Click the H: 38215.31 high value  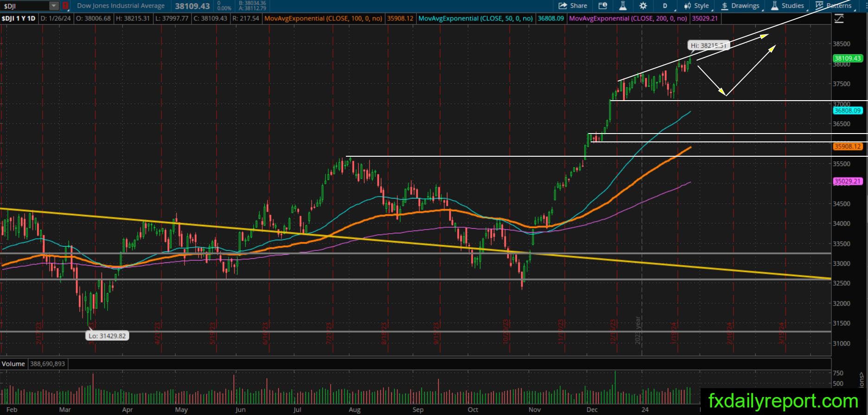click(x=133, y=19)
